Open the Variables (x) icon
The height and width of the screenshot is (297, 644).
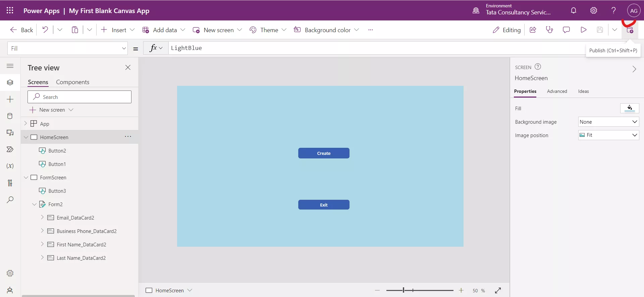pyautogui.click(x=10, y=166)
